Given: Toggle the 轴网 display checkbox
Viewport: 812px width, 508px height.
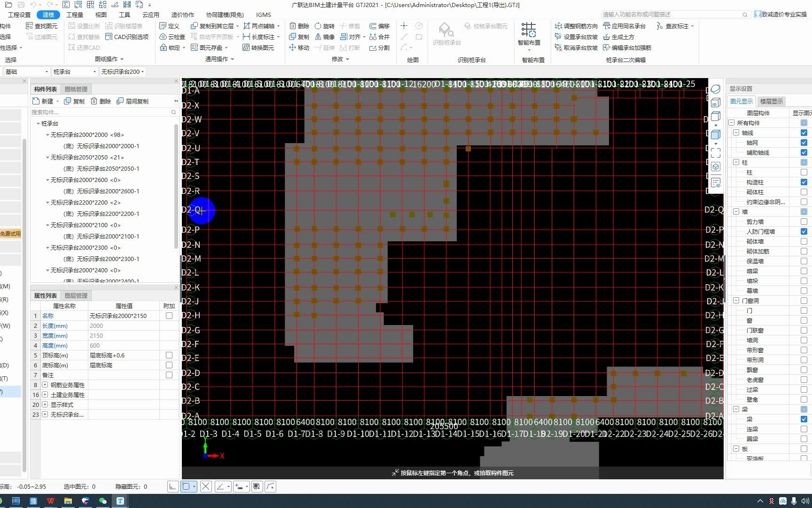Looking at the screenshot, I should [x=804, y=143].
